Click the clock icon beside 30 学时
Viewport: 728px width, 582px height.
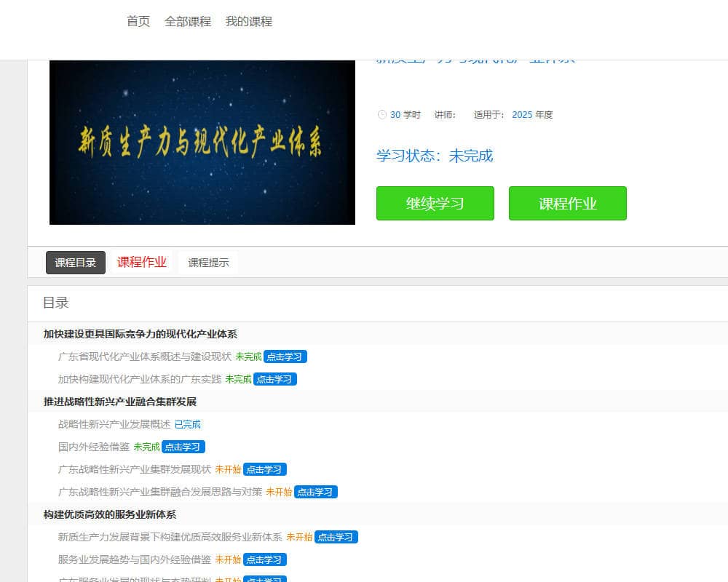click(x=381, y=115)
